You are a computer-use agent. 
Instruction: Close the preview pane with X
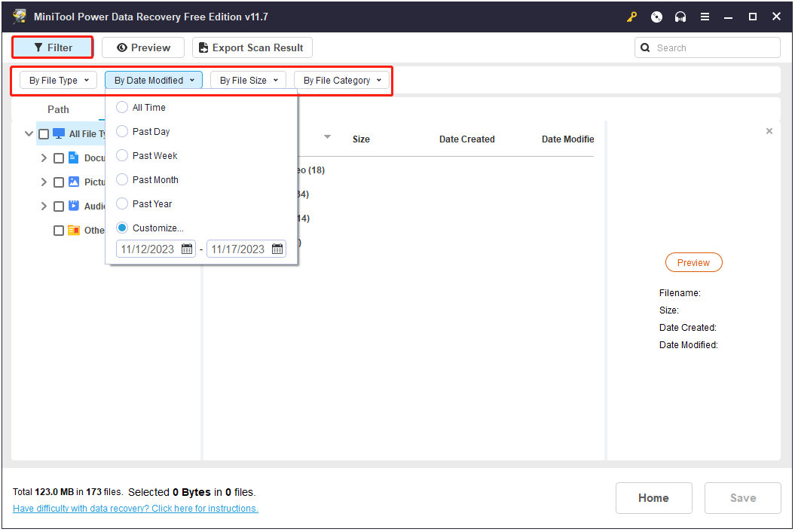769,131
